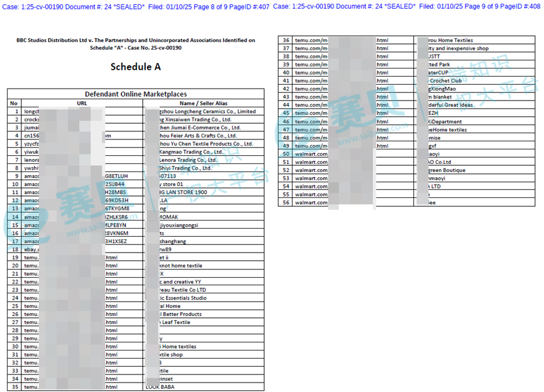Screen dimensions: 544x392
Task: Click the "Kangmao Trading Co., Ltd." seller name
Action: tap(192, 152)
